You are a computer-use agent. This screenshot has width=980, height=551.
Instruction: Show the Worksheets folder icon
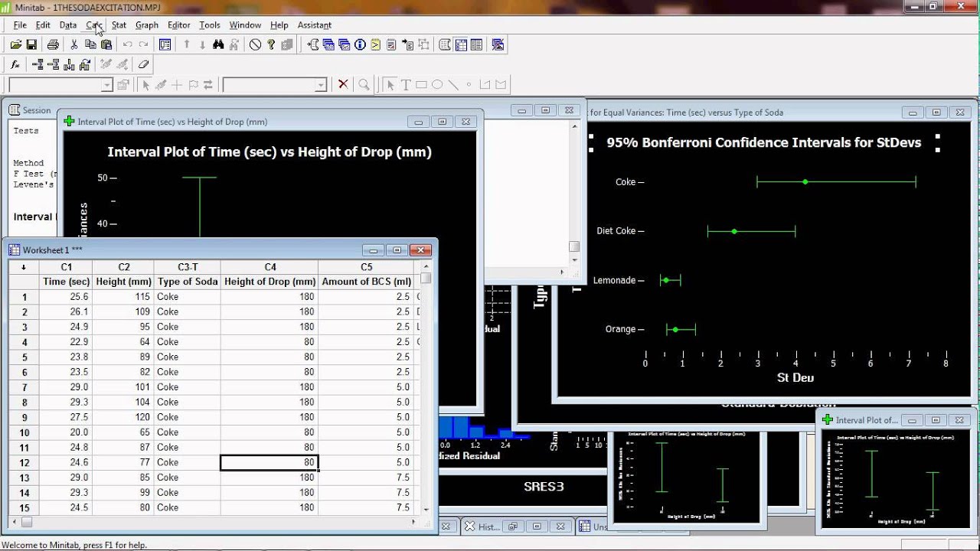pos(329,45)
